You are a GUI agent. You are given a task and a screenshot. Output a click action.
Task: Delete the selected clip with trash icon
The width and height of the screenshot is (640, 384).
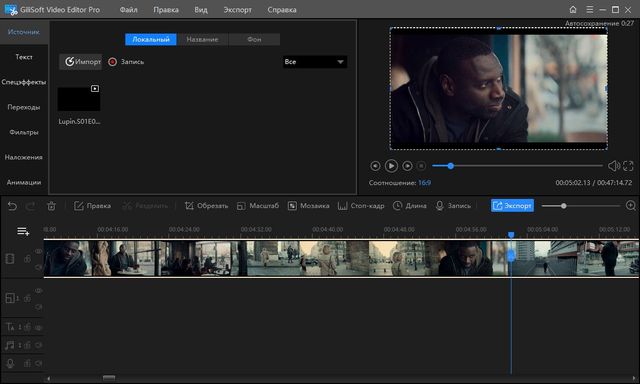tap(51, 206)
